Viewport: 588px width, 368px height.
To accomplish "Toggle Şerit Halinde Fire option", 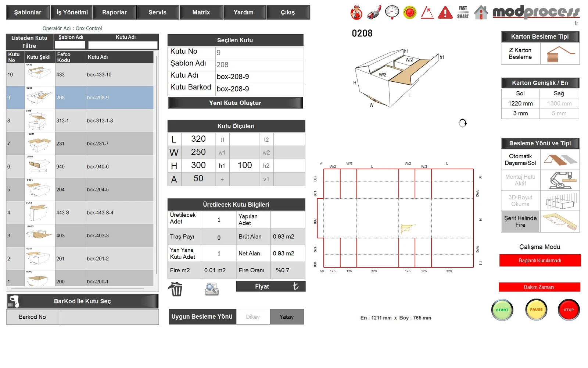I will 520,222.
